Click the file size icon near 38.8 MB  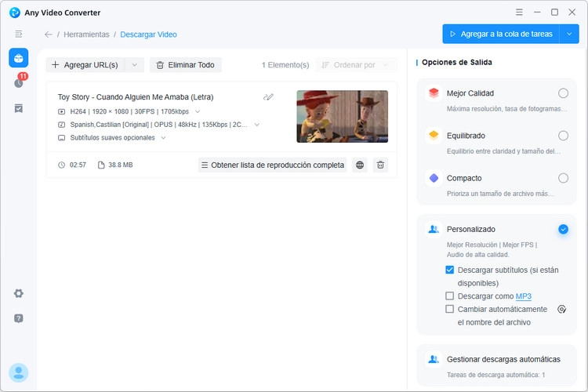click(x=101, y=165)
